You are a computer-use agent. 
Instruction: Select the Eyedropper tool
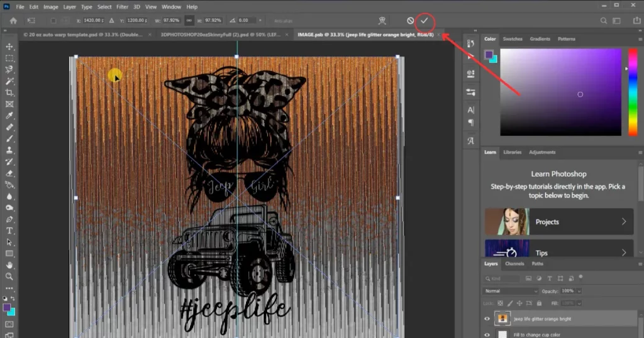click(x=9, y=116)
